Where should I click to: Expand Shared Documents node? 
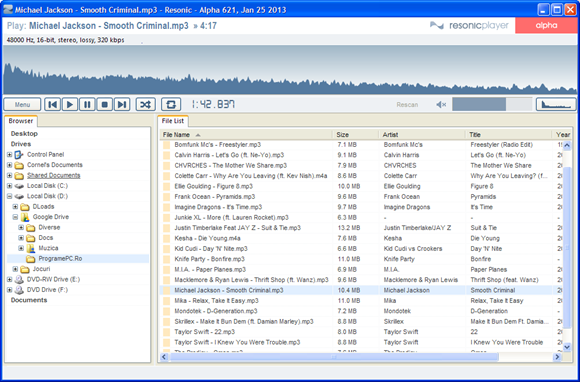(10, 175)
